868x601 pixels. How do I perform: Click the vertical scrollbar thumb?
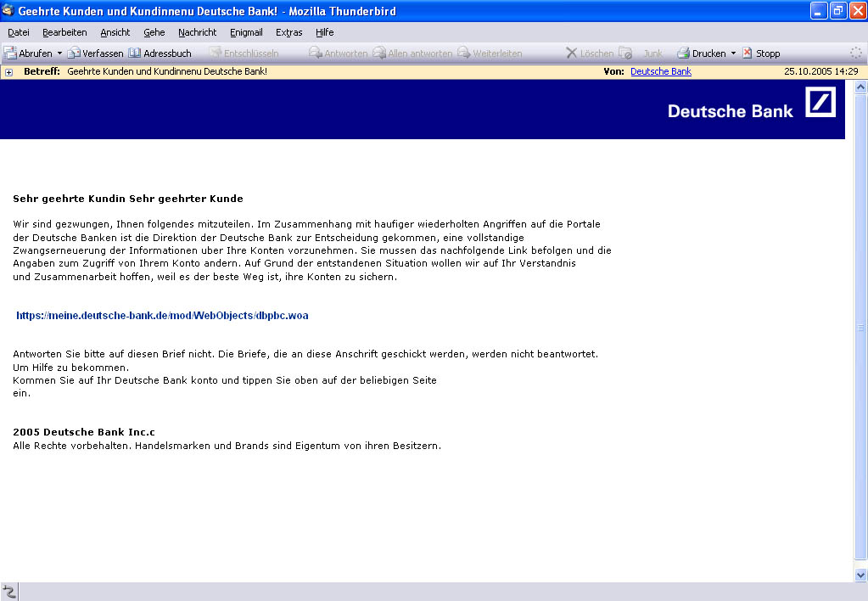coord(861,328)
